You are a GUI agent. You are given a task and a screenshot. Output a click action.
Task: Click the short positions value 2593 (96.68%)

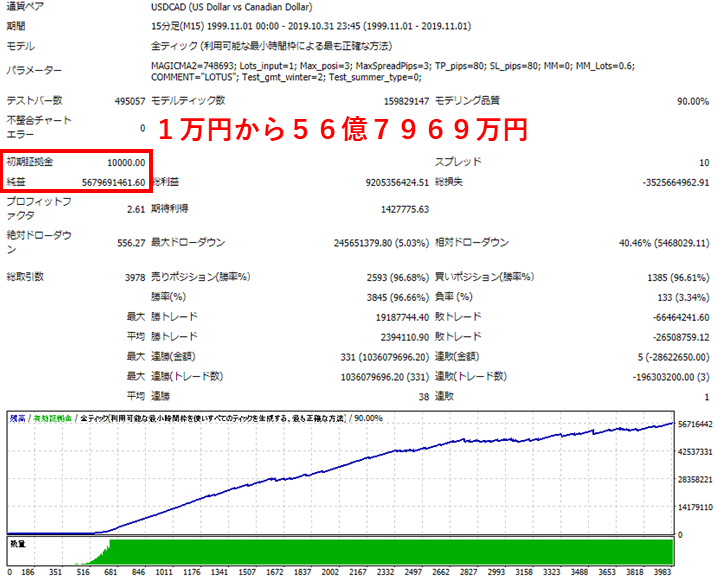click(397, 278)
